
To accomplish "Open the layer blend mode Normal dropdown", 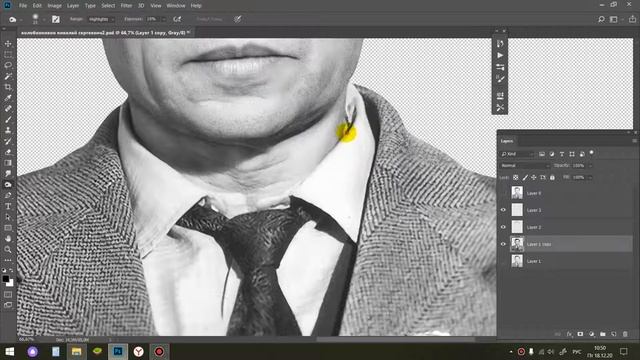I will 525,166.
